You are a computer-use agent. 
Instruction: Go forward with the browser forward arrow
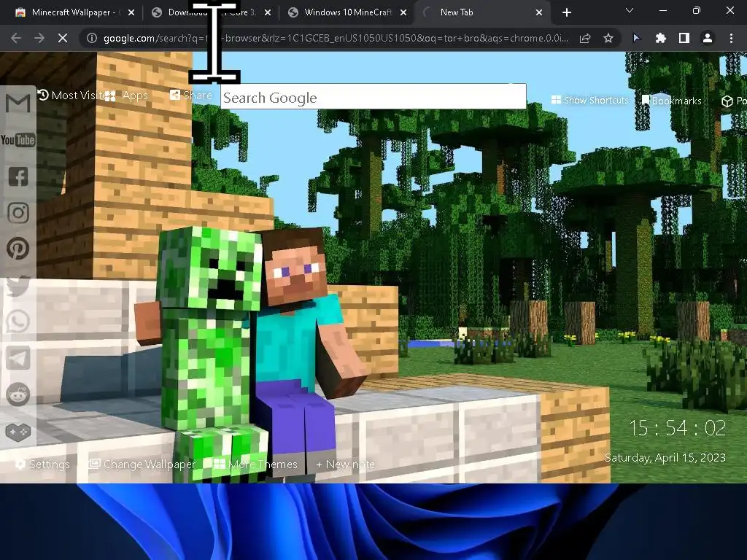pyautogui.click(x=39, y=38)
